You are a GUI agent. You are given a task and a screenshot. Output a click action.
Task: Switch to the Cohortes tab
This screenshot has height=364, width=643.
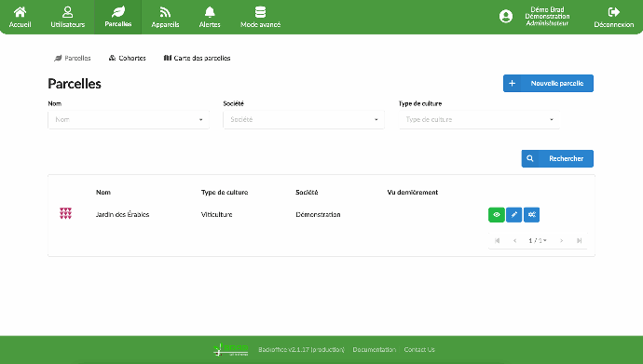coord(127,58)
